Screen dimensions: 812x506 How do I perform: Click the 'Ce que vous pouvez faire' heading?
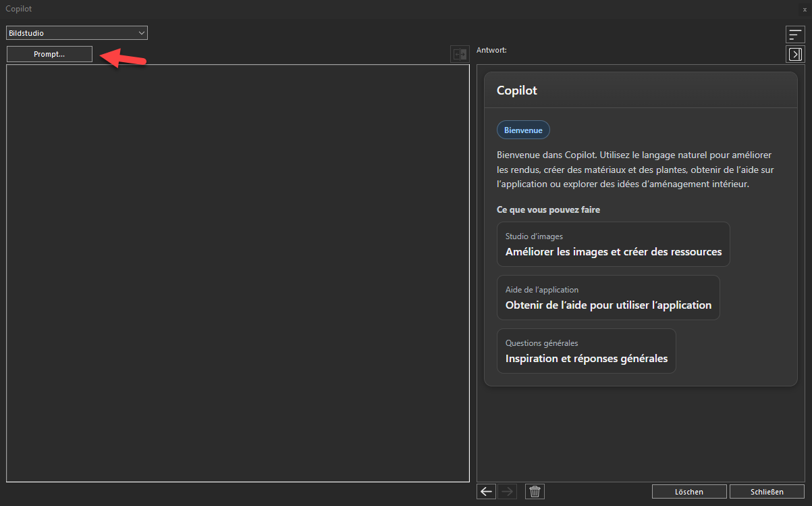pyautogui.click(x=548, y=209)
